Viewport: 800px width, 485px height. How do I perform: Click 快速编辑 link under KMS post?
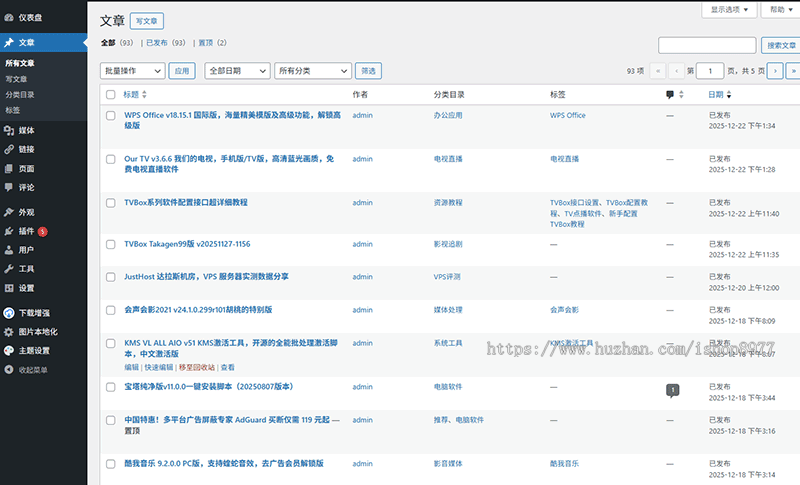pyautogui.click(x=159, y=367)
